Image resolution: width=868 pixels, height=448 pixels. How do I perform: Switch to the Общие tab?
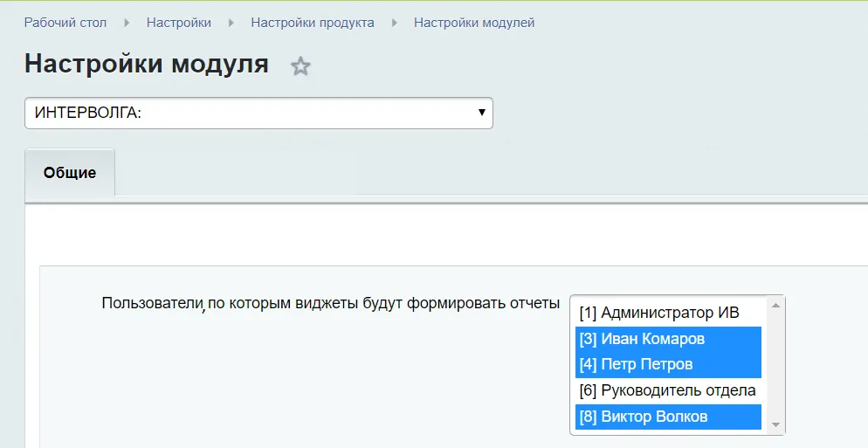(70, 173)
